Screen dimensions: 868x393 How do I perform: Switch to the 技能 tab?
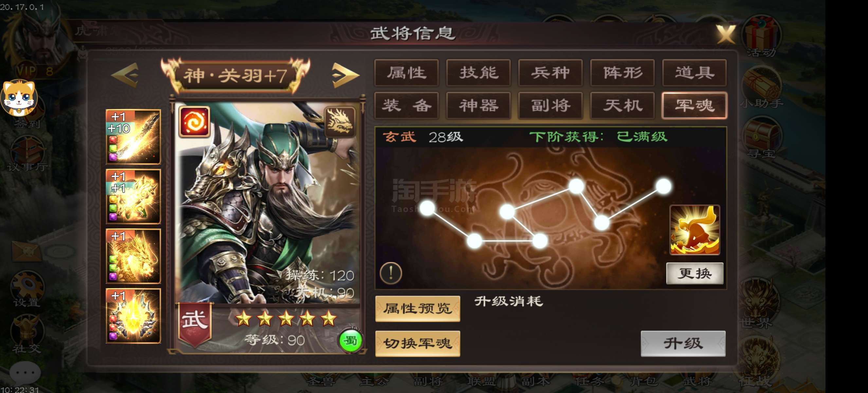tap(479, 73)
